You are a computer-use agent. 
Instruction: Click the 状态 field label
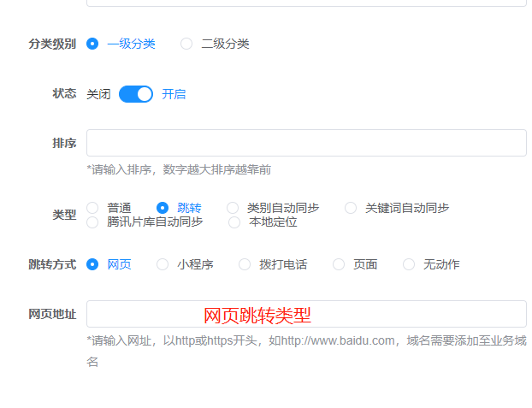point(64,93)
